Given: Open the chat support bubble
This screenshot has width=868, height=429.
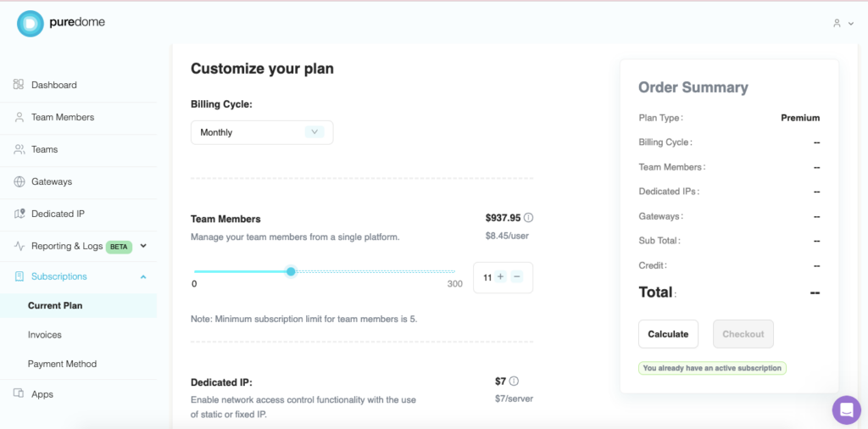Looking at the screenshot, I should (x=846, y=409).
